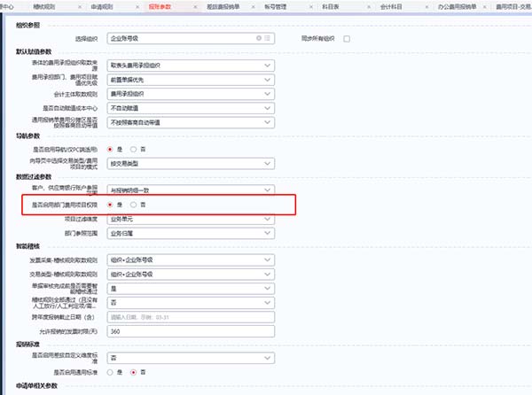Select 否 for 是否启用导航(仅PC端适用)
Viewport: 532px width, 395px height.
pyautogui.click(x=133, y=150)
